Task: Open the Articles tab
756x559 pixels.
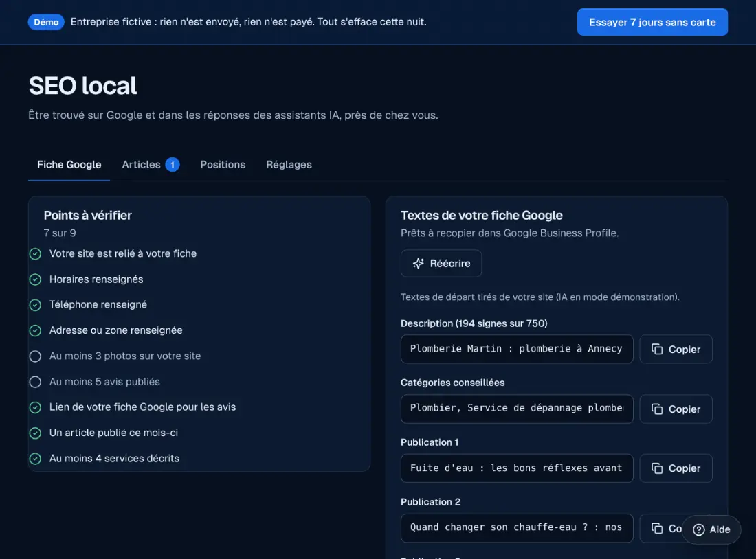Action: point(151,165)
